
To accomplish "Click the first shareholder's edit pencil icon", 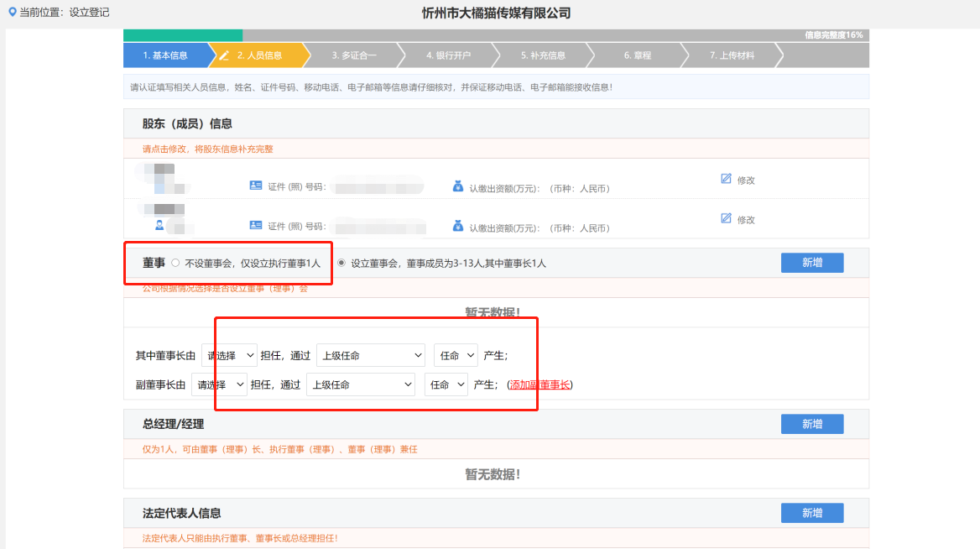I will tap(726, 179).
